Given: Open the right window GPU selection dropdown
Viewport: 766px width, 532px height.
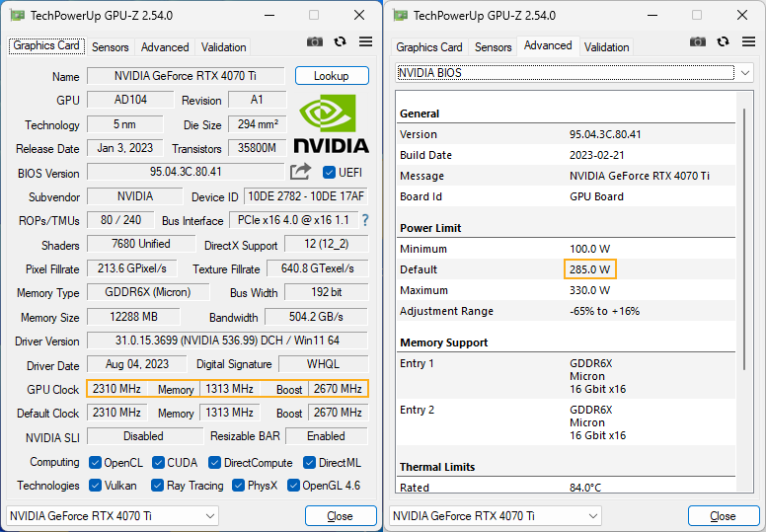Looking at the screenshot, I should point(496,516).
